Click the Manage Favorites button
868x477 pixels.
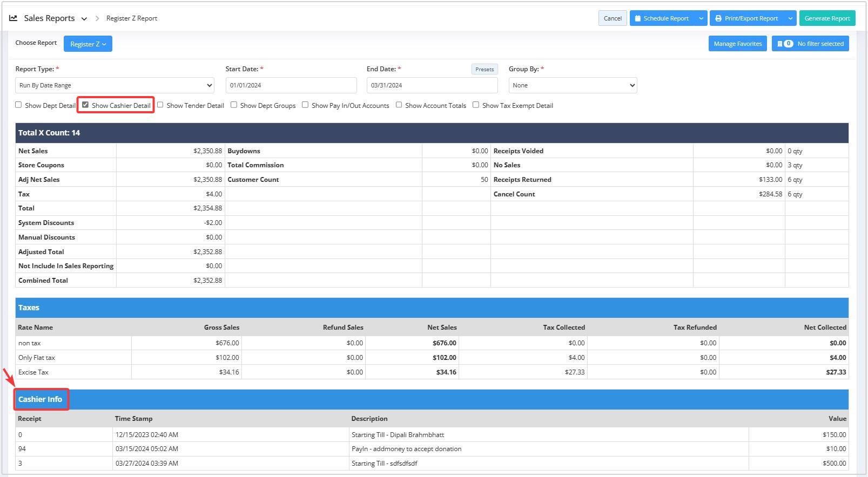click(737, 44)
